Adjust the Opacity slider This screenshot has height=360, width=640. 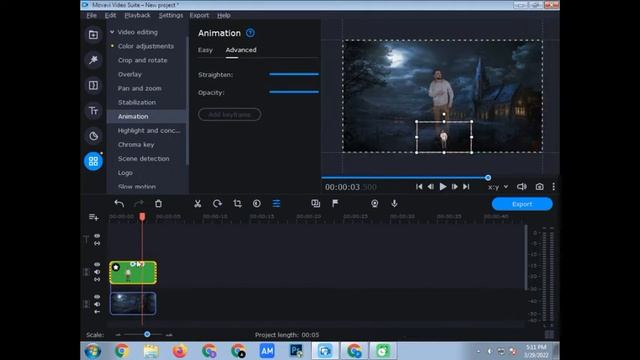pyautogui.click(x=294, y=92)
